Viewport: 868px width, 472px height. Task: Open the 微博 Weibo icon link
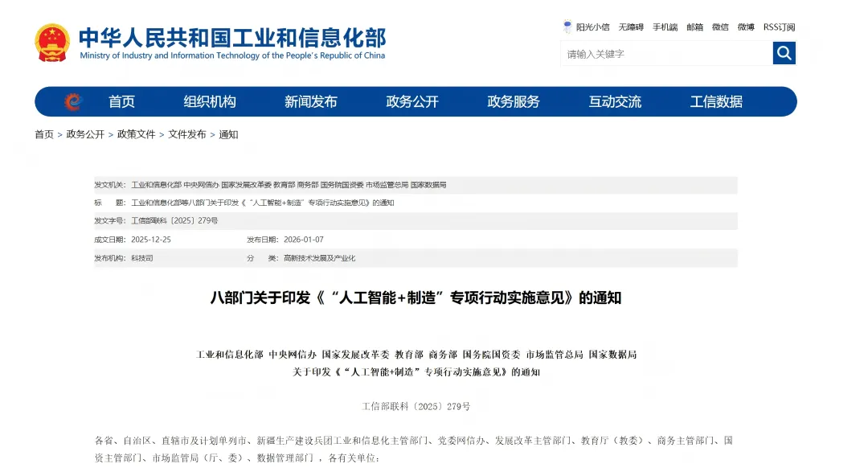[743, 26]
